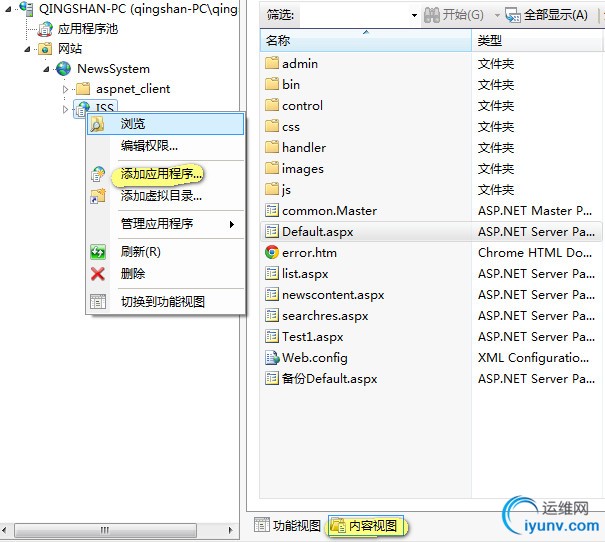Select the aspnet_client tree item
The height and width of the screenshot is (542, 605).
point(133,89)
